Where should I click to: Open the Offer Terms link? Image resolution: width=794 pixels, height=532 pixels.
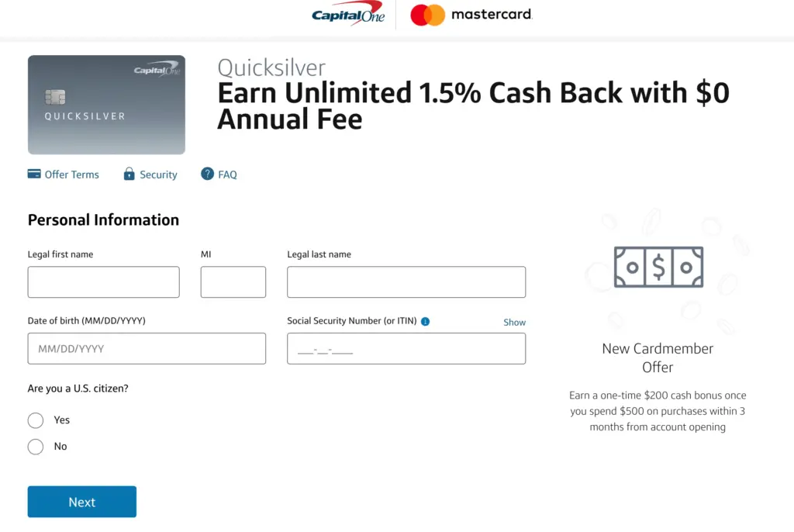click(x=71, y=174)
